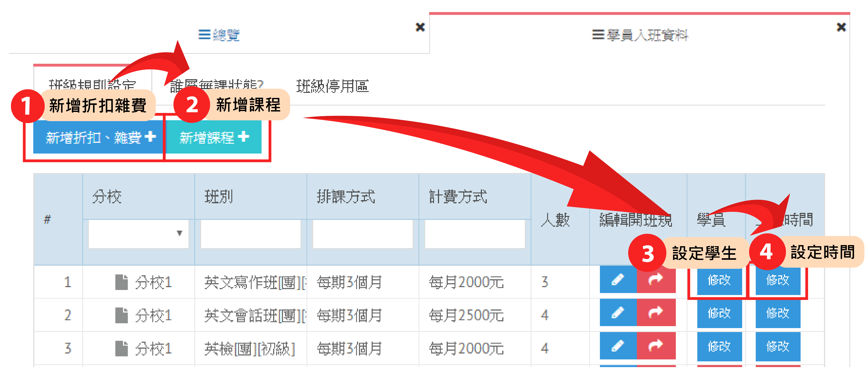This screenshot has height=380, width=868.
Task: Switch to the 總覽 tab
Action: coord(219,35)
